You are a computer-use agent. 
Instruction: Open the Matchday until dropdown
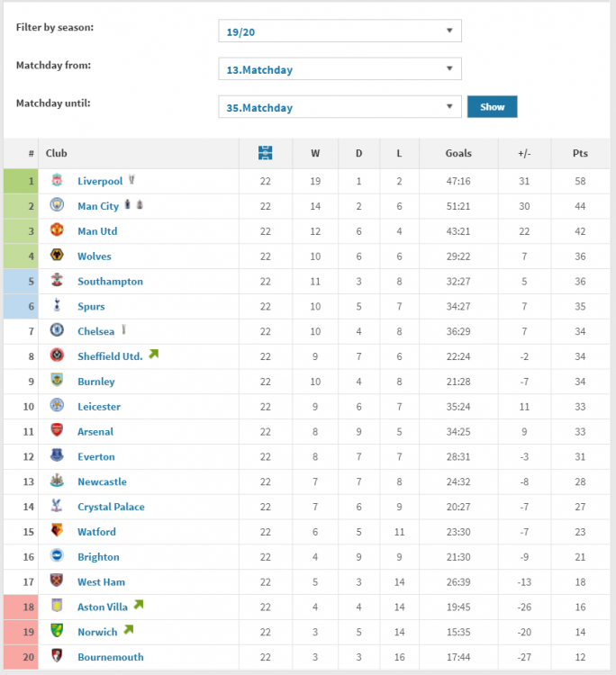click(x=340, y=107)
